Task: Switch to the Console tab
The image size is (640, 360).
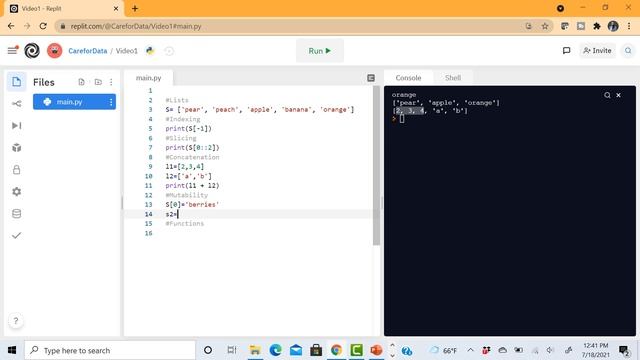Action: pyautogui.click(x=408, y=78)
